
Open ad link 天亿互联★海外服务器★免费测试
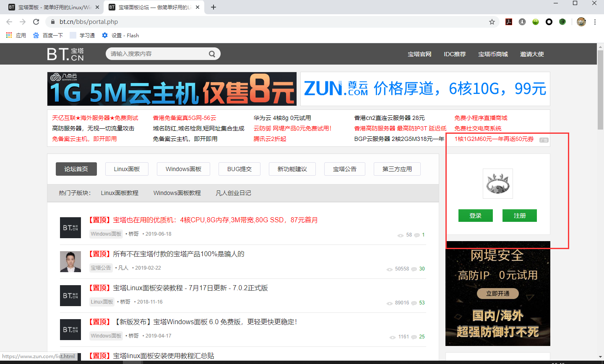click(x=95, y=118)
